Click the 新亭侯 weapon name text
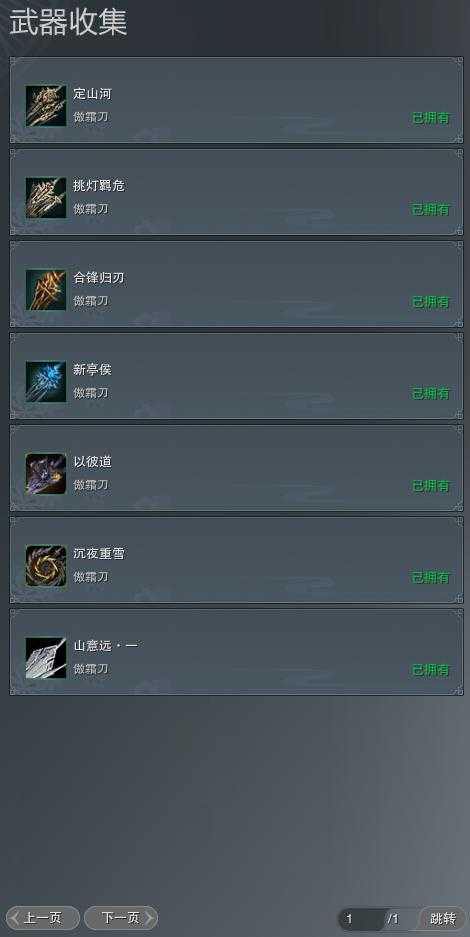The width and height of the screenshot is (470, 937). click(x=93, y=370)
